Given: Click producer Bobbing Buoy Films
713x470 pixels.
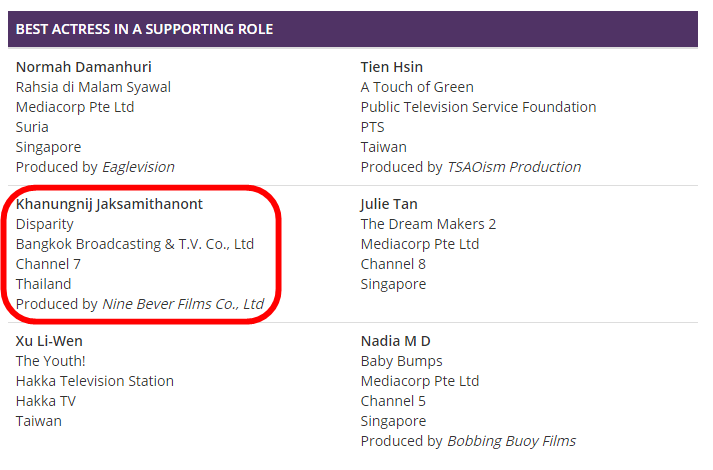Looking at the screenshot, I should [x=512, y=441].
